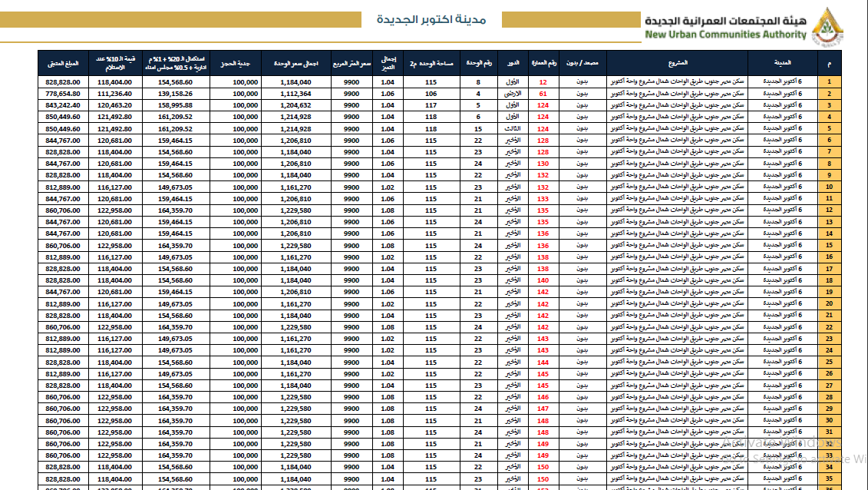The height and width of the screenshot is (490, 868).
Task: Select building number 140 in row 18
Action: tap(543, 280)
